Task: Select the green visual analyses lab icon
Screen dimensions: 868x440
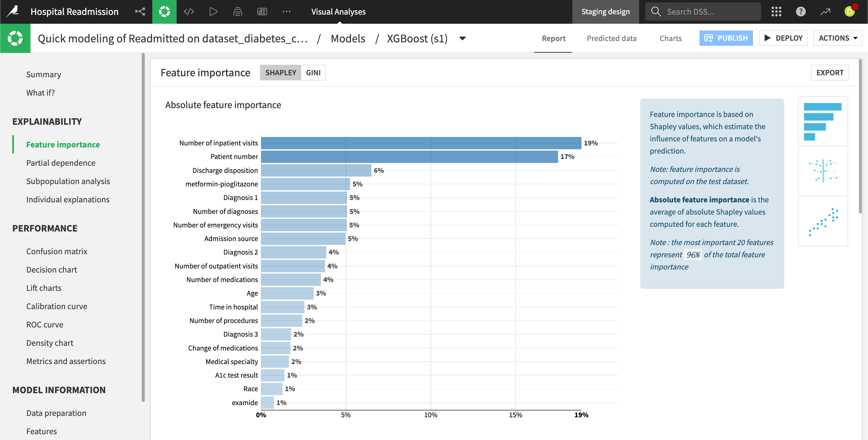Action: [164, 11]
